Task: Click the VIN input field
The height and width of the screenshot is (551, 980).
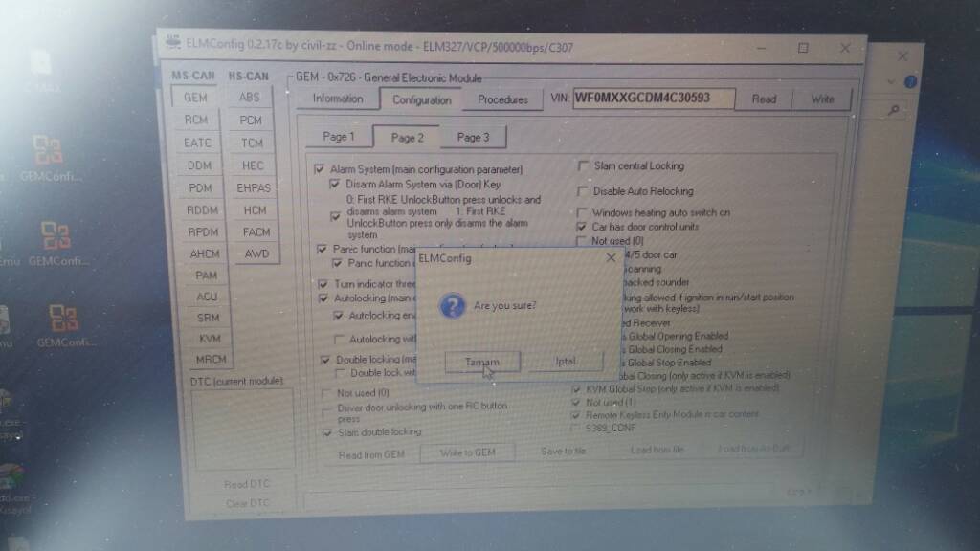Action: [x=653, y=99]
